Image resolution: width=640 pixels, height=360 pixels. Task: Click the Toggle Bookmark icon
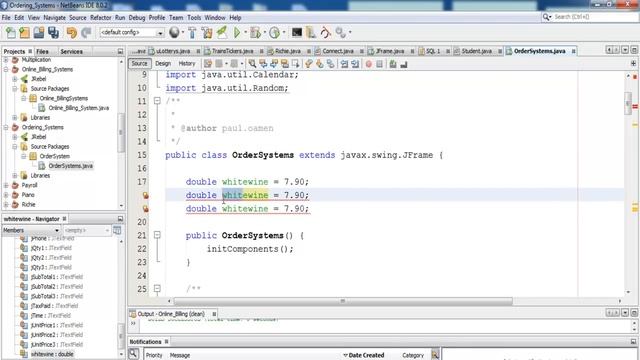330,64
